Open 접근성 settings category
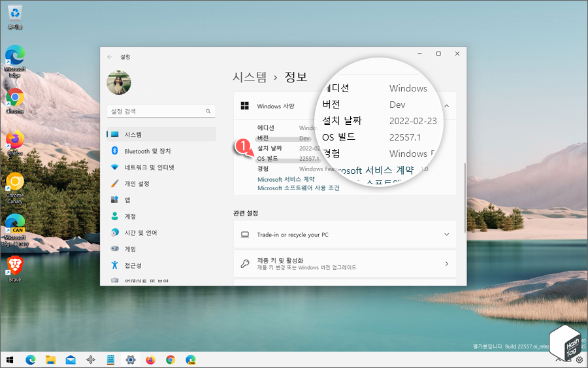This screenshot has width=588, height=368. [161, 265]
